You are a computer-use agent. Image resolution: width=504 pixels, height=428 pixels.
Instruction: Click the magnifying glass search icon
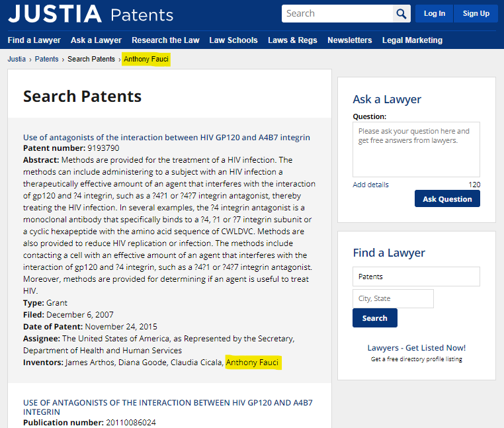point(401,13)
